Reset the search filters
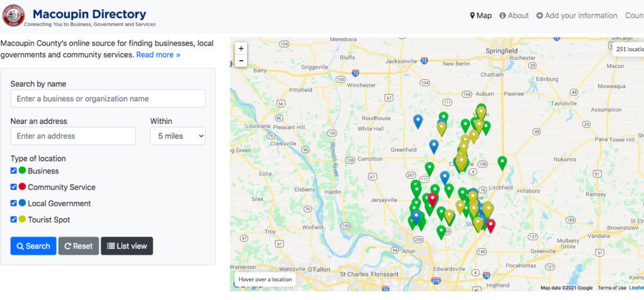644x300 pixels. [79, 246]
